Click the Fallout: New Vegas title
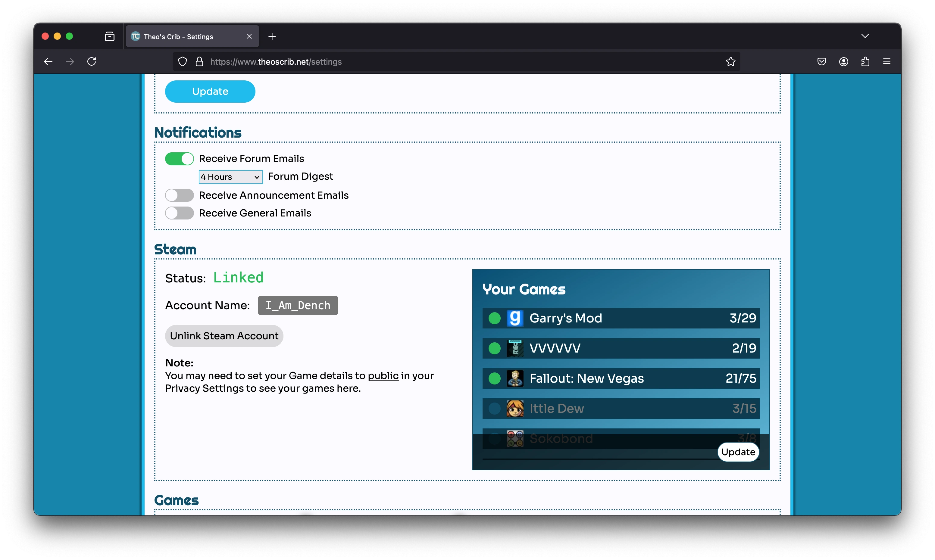The image size is (935, 560). coord(586,378)
